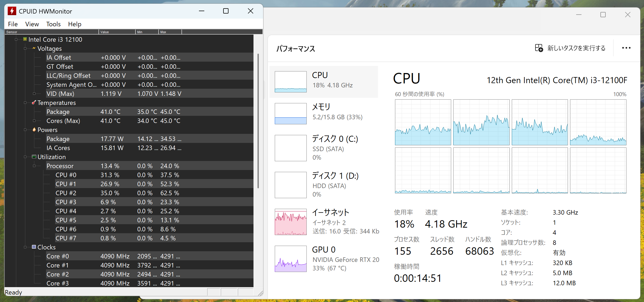Collapse the Powers tree node
The height and width of the screenshot is (302, 644).
pyautogui.click(x=25, y=130)
